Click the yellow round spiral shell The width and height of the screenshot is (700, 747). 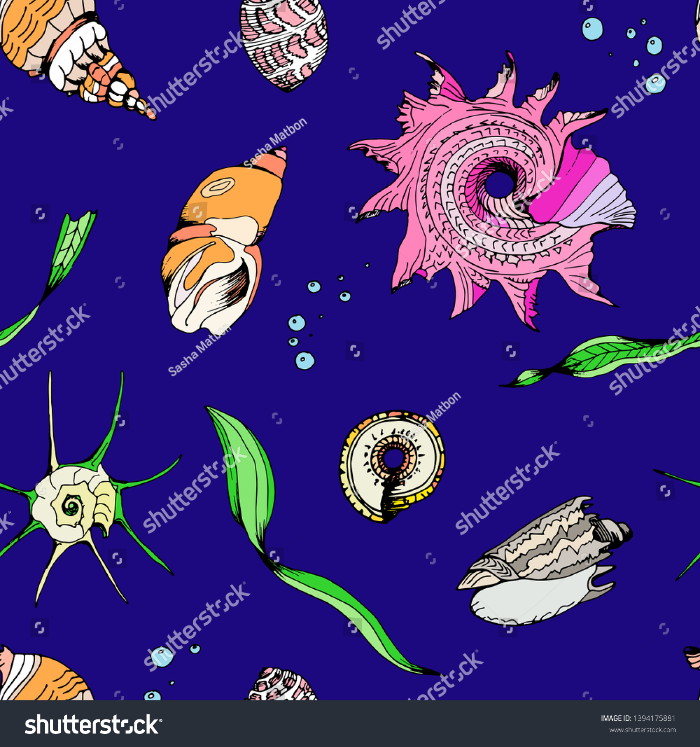pos(392,466)
